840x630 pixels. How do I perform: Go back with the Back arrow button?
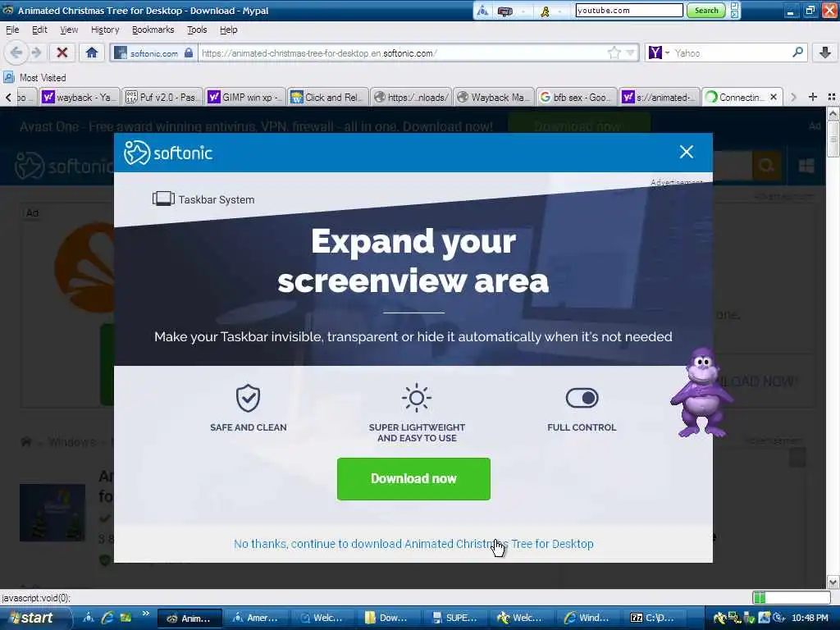point(16,52)
